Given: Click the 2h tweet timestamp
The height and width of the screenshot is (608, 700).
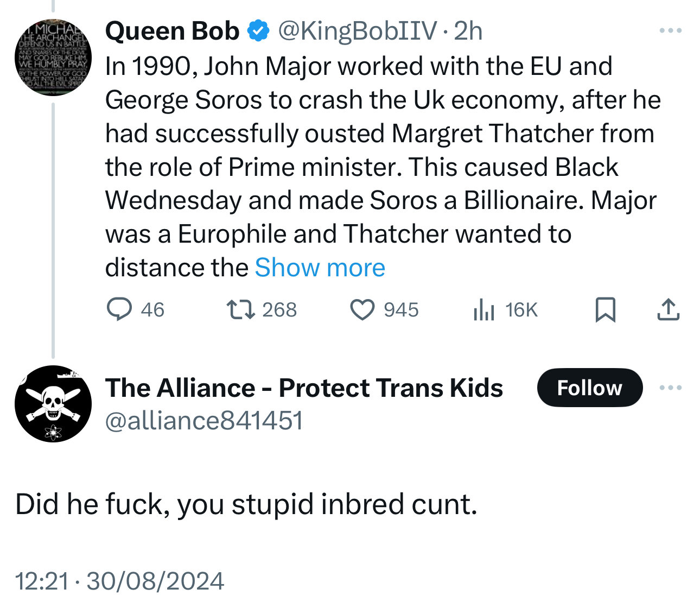Looking at the screenshot, I should pyautogui.click(x=468, y=31).
